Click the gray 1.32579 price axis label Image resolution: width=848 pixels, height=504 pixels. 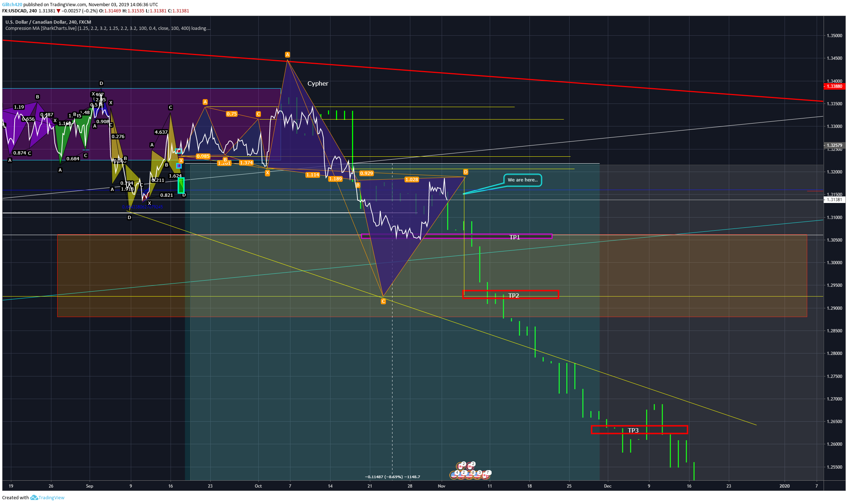(x=834, y=145)
